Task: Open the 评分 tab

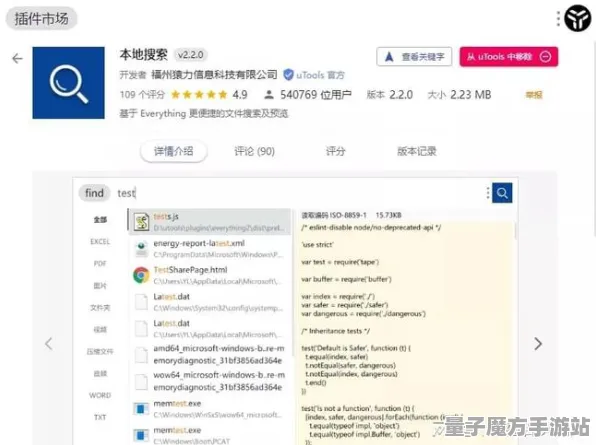Action: tap(335, 151)
